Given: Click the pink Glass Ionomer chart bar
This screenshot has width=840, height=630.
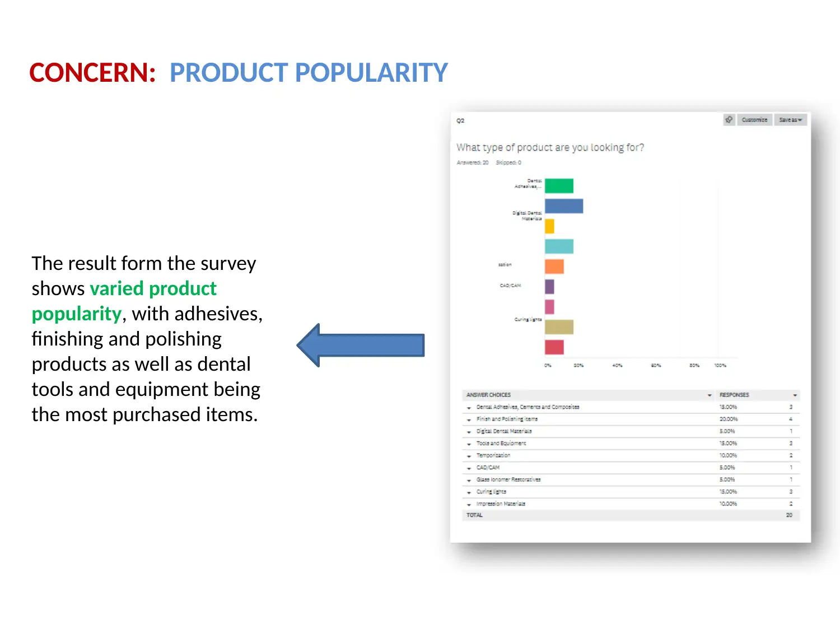Looking at the screenshot, I should tap(549, 307).
